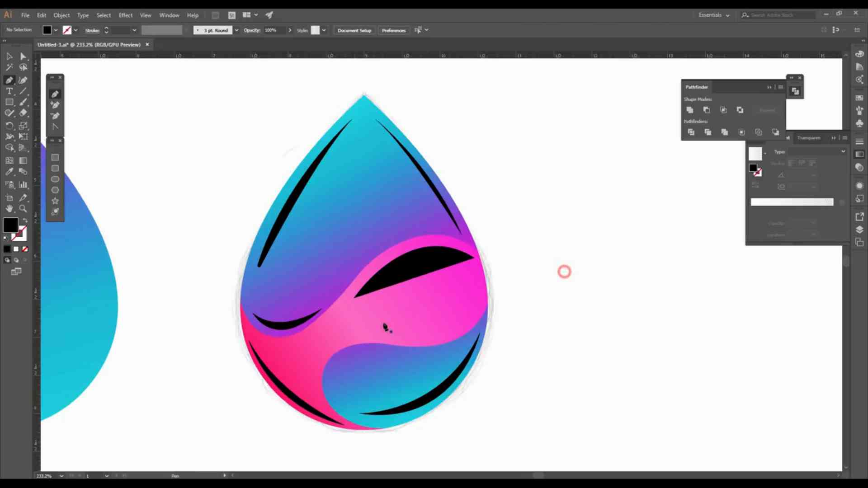Enable Draw Behind mode

(x=16, y=260)
